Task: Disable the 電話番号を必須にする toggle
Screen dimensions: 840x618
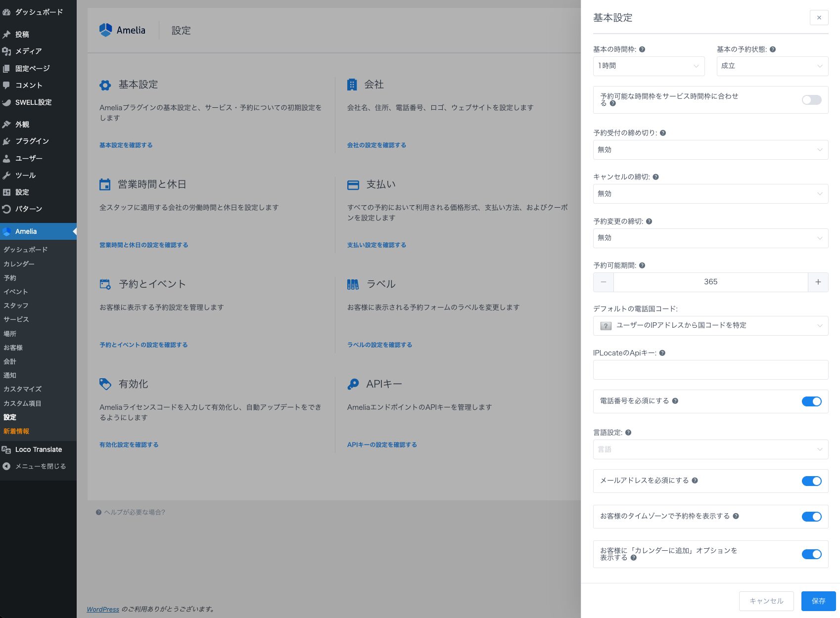Action: tap(811, 401)
